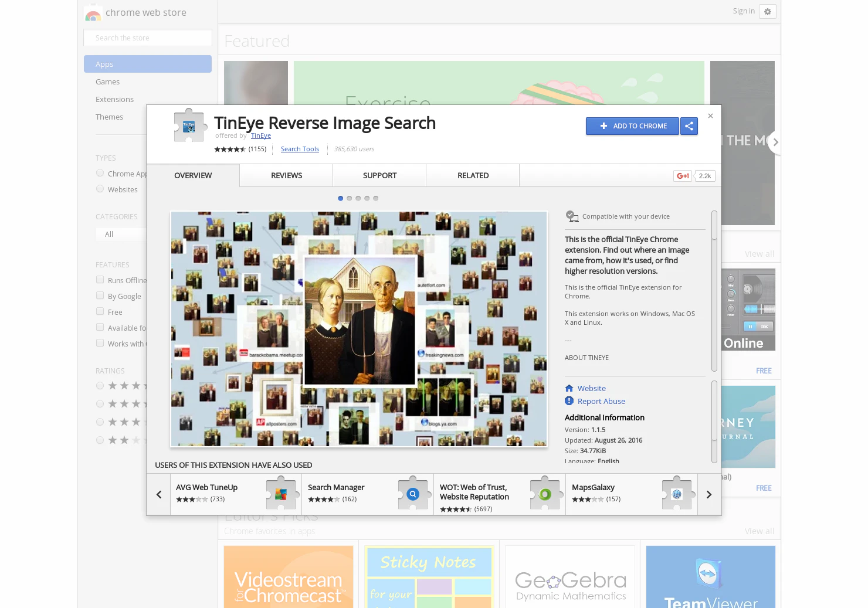The width and height of the screenshot is (868, 608).
Task: Select the Chrome Apps type radio button
Action: (x=100, y=173)
